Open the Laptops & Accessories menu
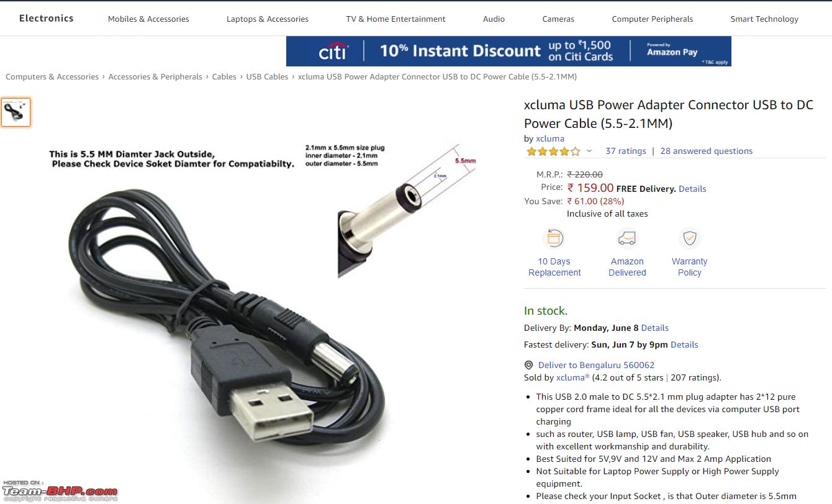This screenshot has width=832, height=504. [268, 19]
